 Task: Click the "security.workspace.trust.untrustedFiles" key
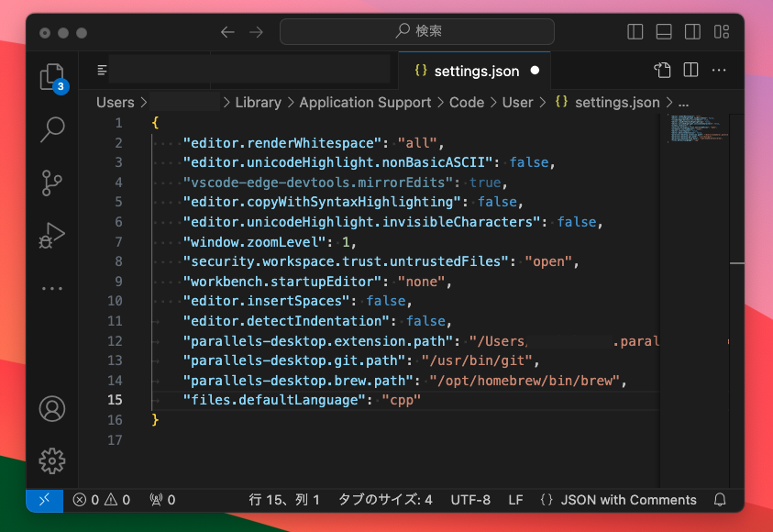346,261
